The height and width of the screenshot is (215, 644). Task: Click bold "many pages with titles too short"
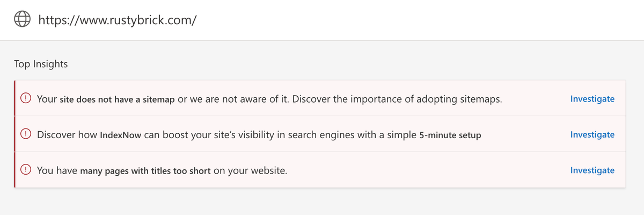(145, 171)
